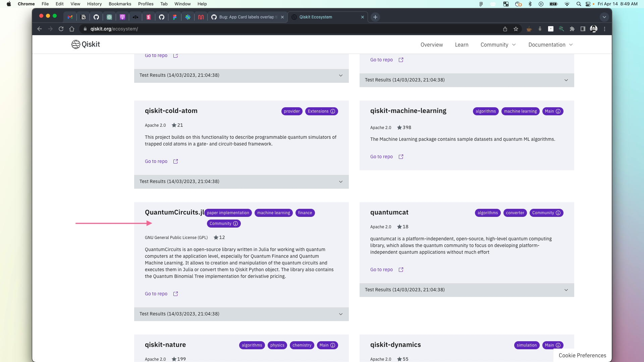Open Chrome extensions puzzle icon
The image size is (644, 362).
[x=572, y=29]
